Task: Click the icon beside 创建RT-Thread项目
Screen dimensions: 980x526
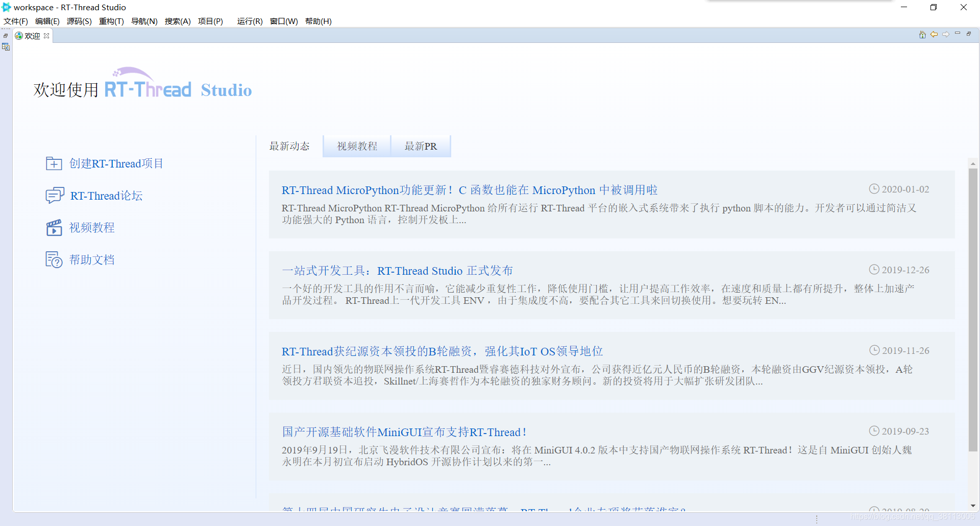Action: tap(54, 163)
